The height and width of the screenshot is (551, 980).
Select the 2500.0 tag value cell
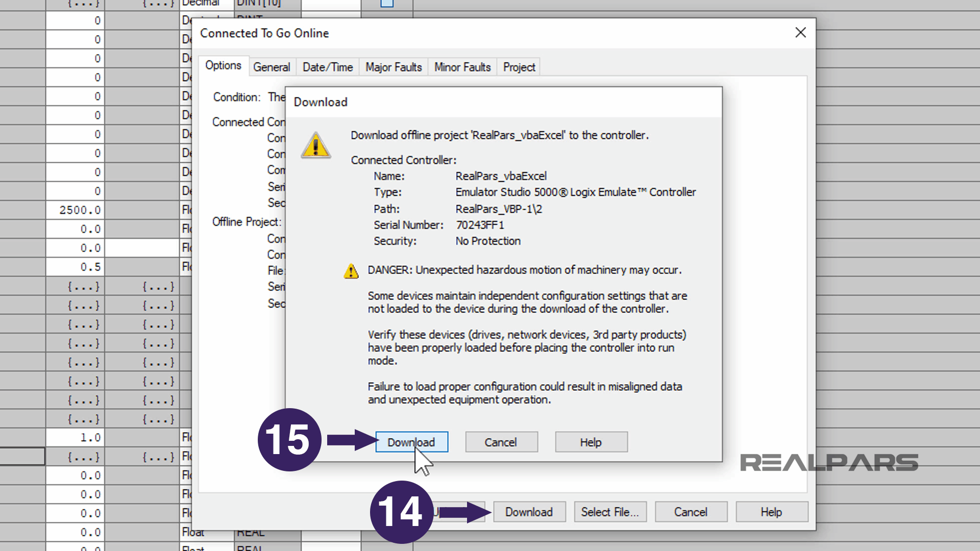point(76,210)
